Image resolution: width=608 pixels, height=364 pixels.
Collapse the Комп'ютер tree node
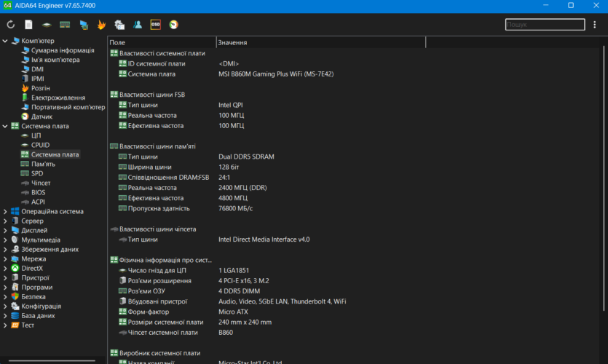click(x=5, y=41)
